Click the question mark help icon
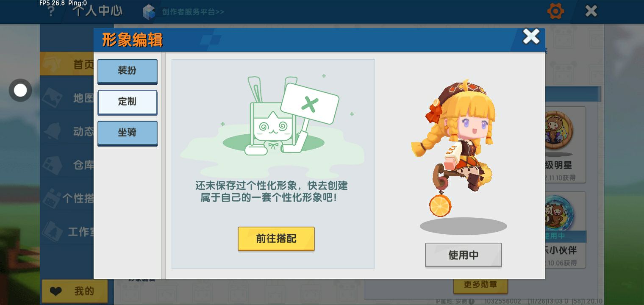 (51, 11)
